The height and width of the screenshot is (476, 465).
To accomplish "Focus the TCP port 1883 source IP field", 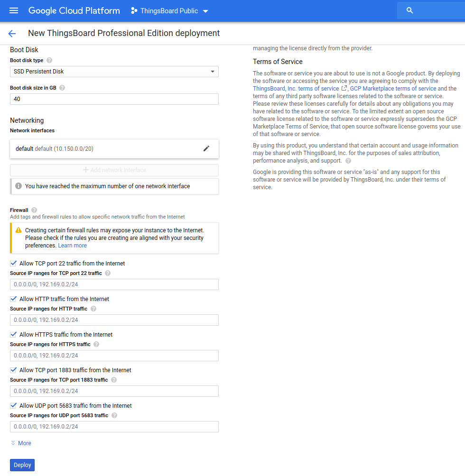I will click(x=114, y=391).
